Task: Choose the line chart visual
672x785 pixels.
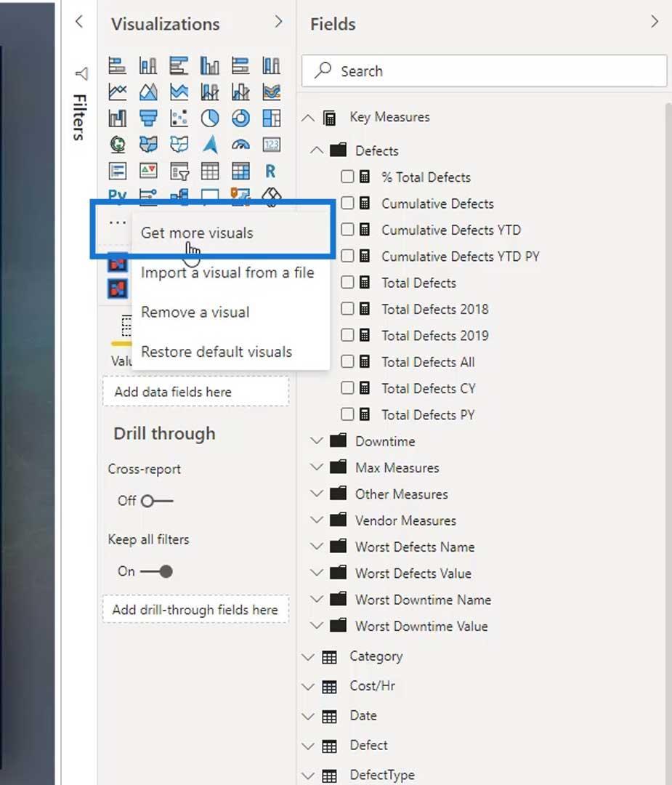Action: coord(117,92)
